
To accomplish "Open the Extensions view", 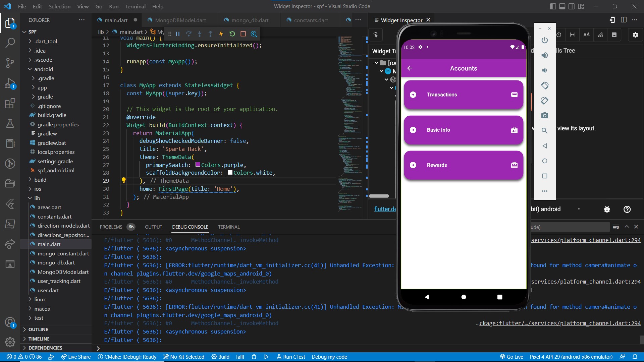I will (x=10, y=103).
